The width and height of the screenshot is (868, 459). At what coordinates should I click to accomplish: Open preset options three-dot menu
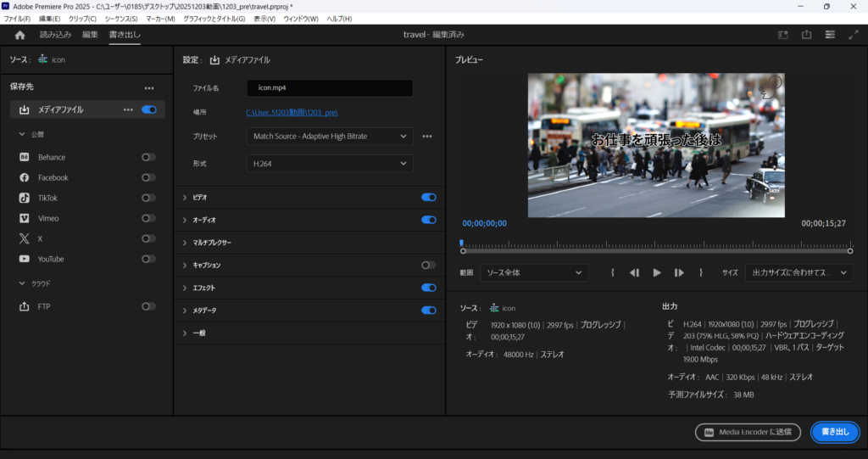427,136
